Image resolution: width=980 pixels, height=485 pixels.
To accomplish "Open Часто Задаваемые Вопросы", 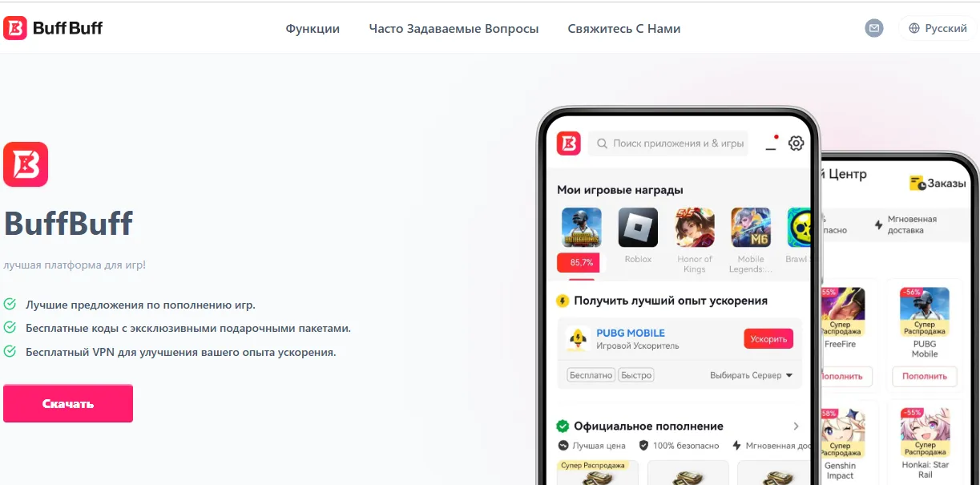I will pos(454,29).
